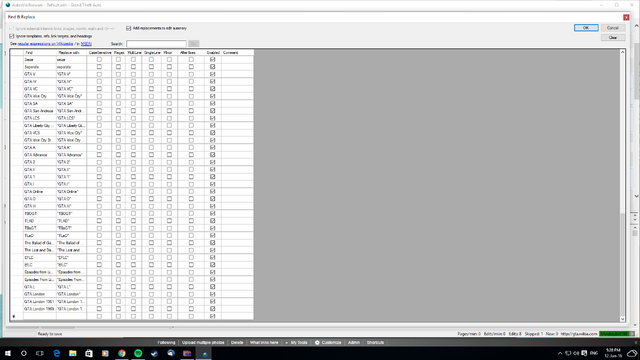Open File Explorer from the taskbar
This screenshot has width=640, height=360.
(x=73, y=353)
